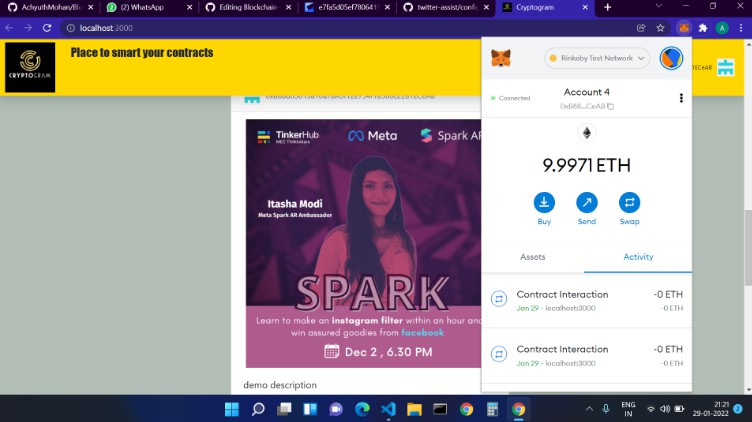Screen dimensions: 752x422
Task: Open the MetaMask extension fox icon in toolbar
Action: [683, 28]
